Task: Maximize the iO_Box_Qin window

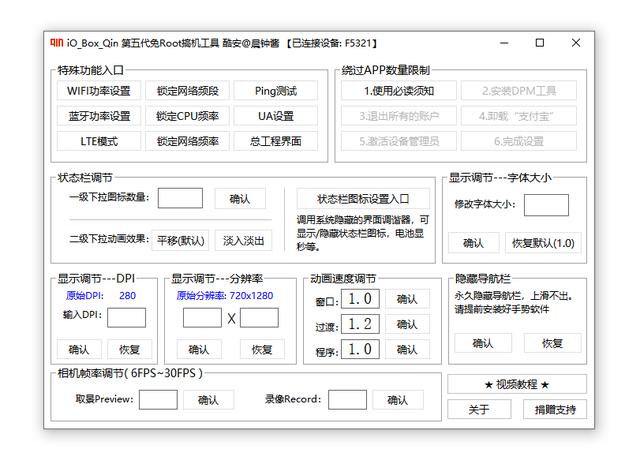Action: click(x=540, y=42)
